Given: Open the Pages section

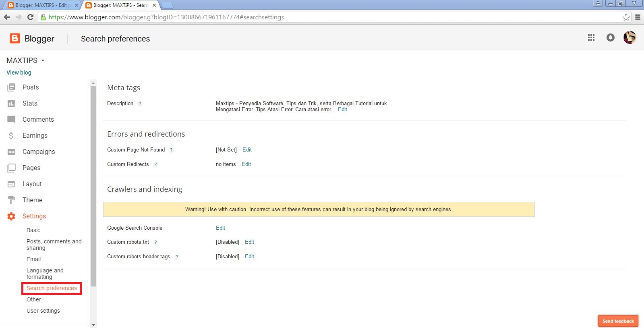Looking at the screenshot, I should 31,168.
